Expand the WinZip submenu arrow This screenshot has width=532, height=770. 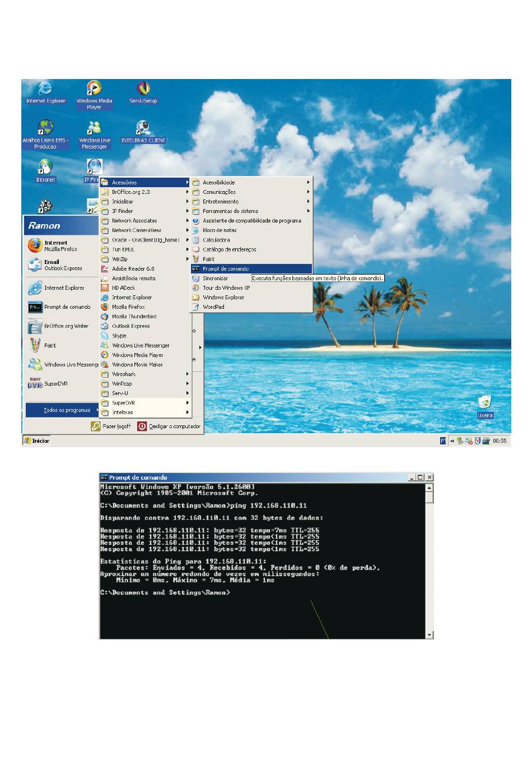point(188,259)
